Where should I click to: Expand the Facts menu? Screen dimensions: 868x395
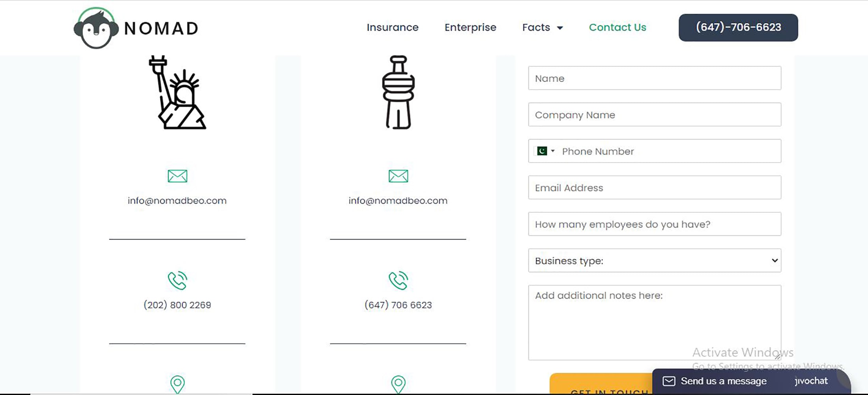[542, 28]
